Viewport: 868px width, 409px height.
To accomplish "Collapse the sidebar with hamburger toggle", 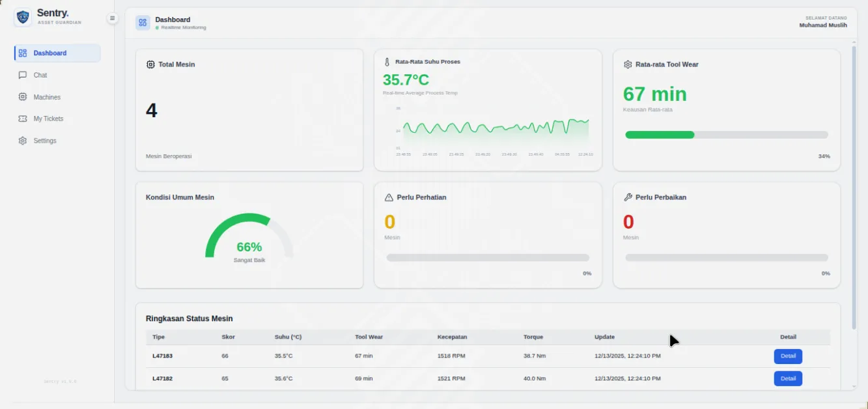I will [x=112, y=18].
